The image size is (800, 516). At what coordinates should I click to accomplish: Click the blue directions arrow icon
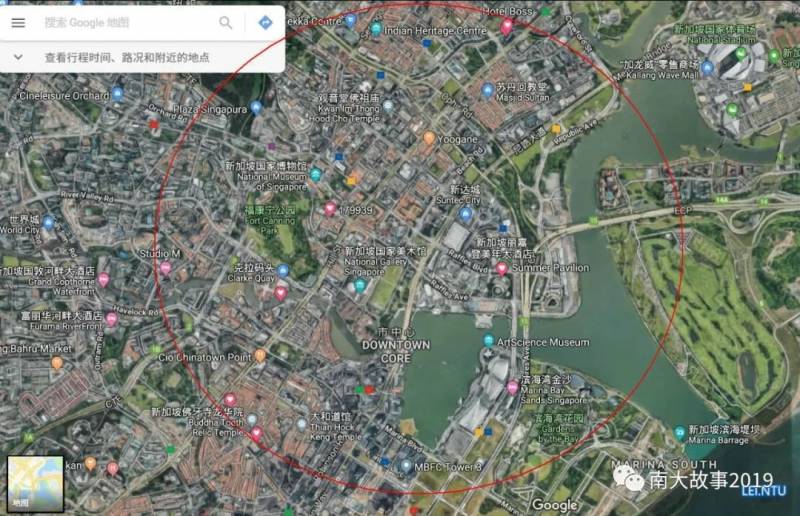pyautogui.click(x=265, y=23)
